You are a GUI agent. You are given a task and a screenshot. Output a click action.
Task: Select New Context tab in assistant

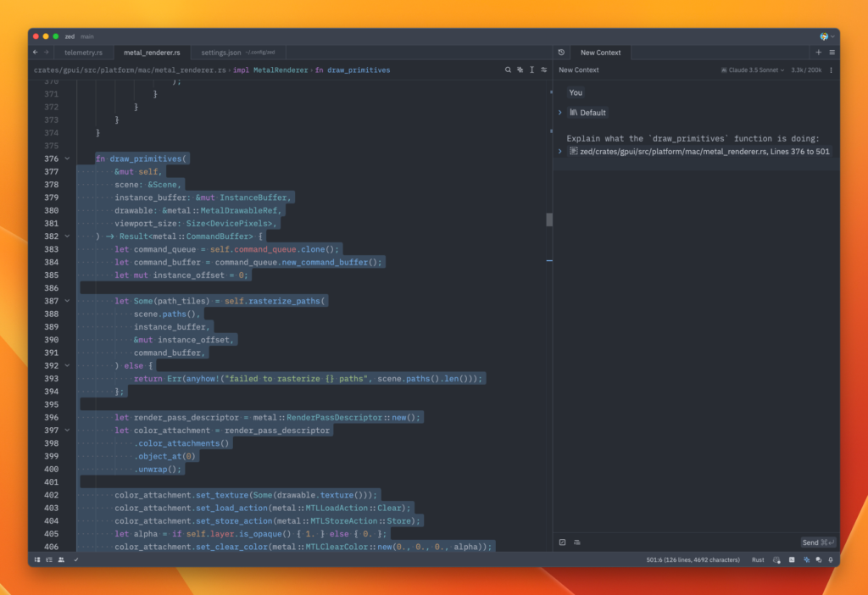(601, 53)
